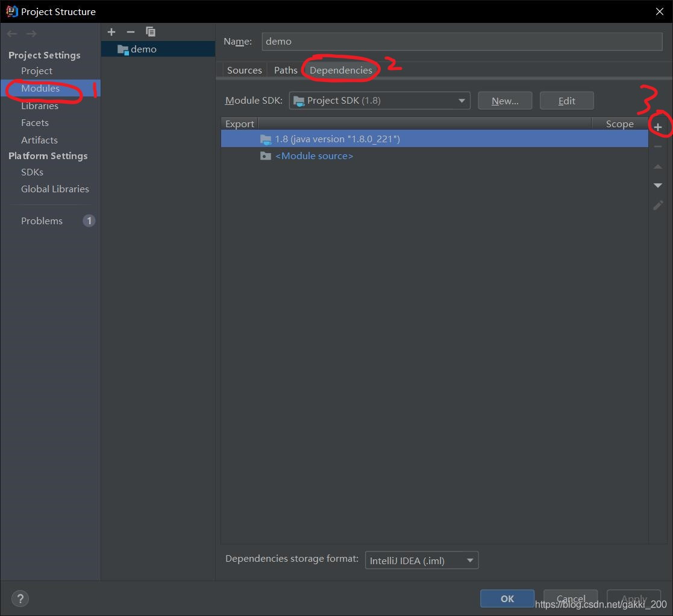Open the Module SDK dropdown
The height and width of the screenshot is (616, 673).
[380, 101]
